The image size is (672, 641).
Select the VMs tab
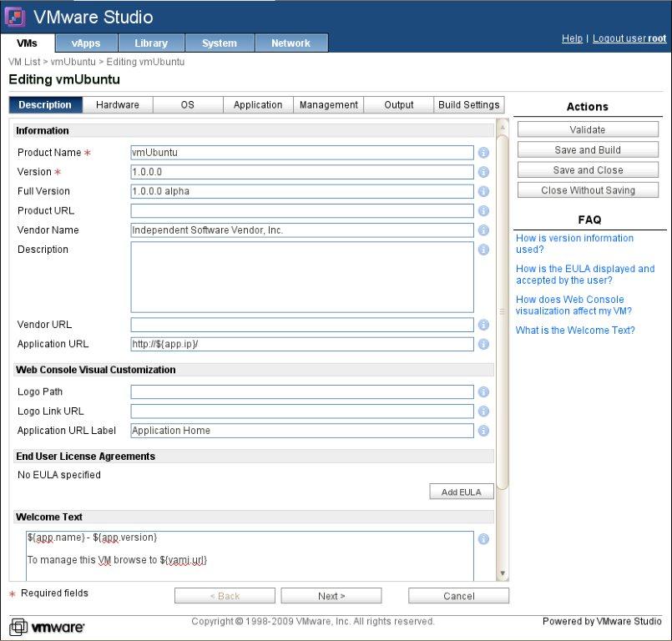pyautogui.click(x=27, y=43)
